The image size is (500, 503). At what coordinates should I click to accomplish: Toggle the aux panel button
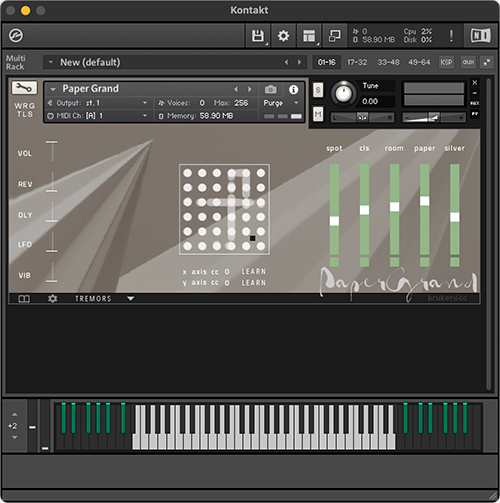(x=468, y=62)
